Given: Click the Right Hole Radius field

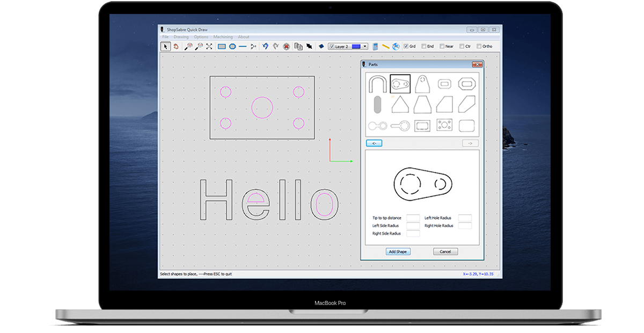Looking at the screenshot, I should pos(465,226).
